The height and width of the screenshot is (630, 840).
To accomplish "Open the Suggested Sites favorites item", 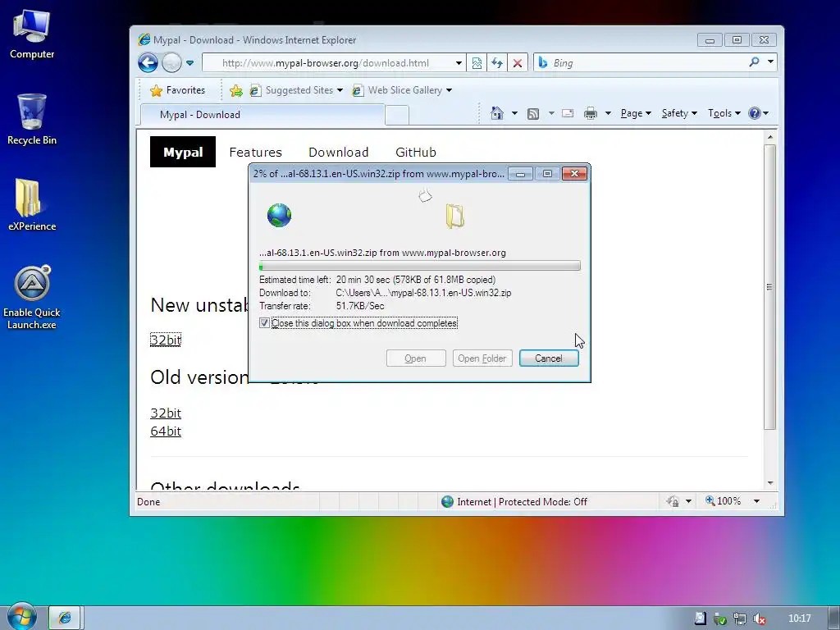I will (295, 90).
